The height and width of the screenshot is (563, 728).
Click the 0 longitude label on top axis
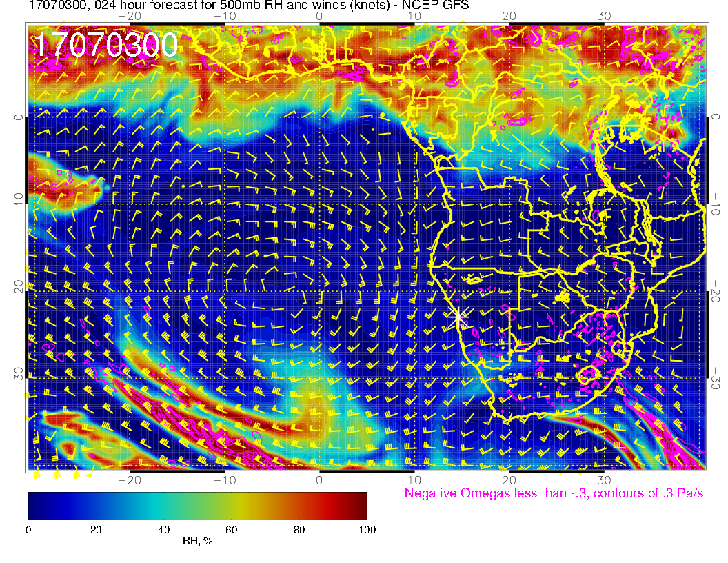tap(319, 15)
